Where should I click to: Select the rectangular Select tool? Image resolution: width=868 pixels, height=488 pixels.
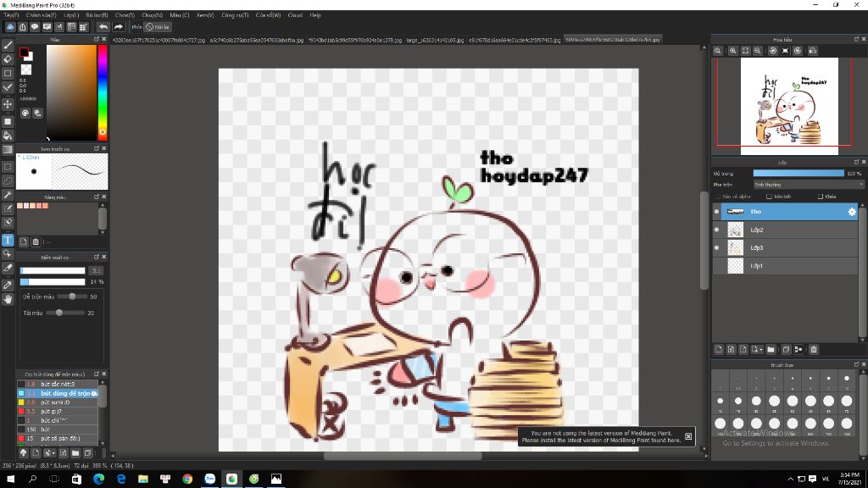(x=8, y=167)
